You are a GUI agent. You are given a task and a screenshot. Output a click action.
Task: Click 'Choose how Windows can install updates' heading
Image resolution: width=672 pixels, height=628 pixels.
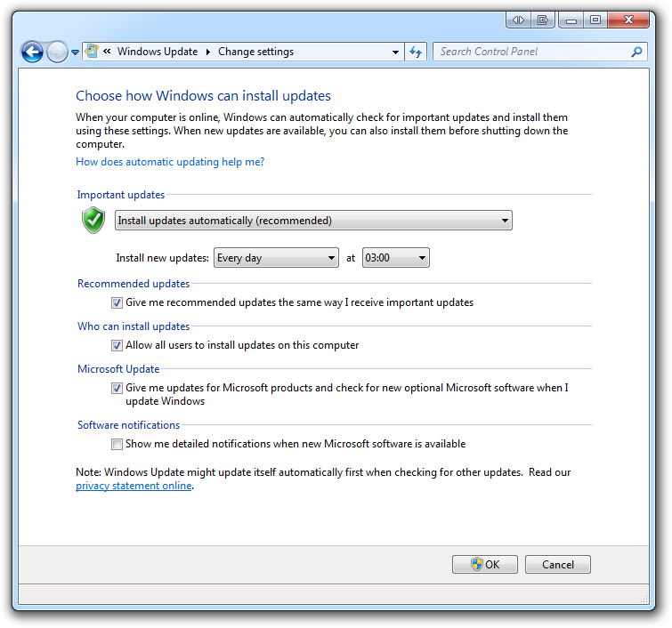click(203, 96)
